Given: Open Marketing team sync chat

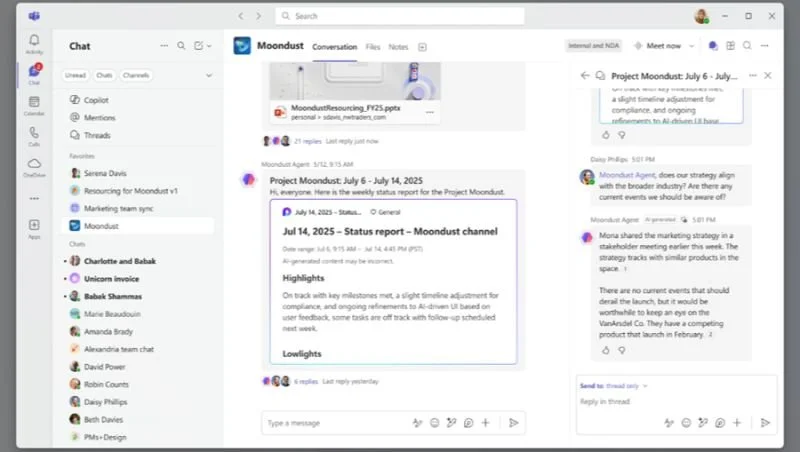Looking at the screenshot, I should (x=138, y=209).
